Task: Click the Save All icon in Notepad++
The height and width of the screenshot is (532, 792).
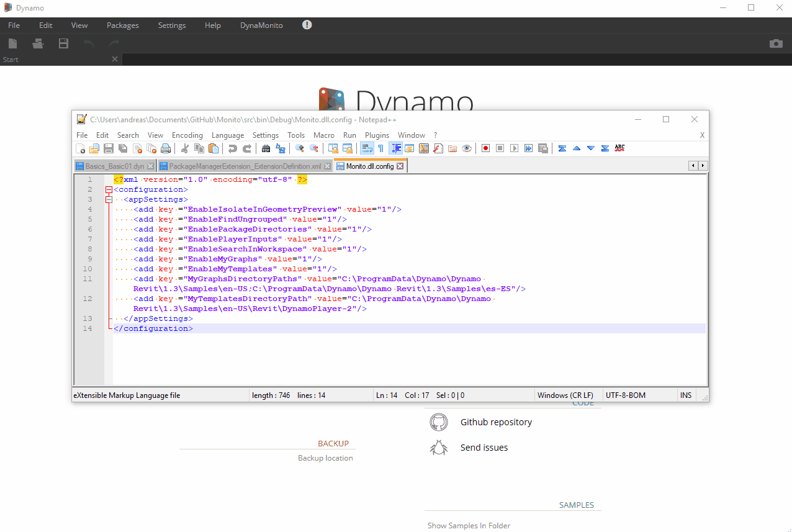Action: click(123, 148)
